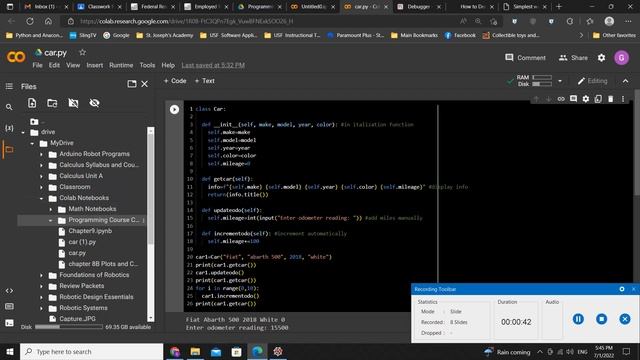Open File Explorer from taskbar
The height and width of the screenshot is (360, 640).
click(195, 351)
